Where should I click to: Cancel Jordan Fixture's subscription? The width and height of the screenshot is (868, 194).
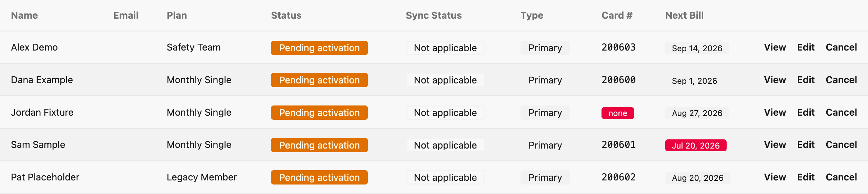(841, 113)
